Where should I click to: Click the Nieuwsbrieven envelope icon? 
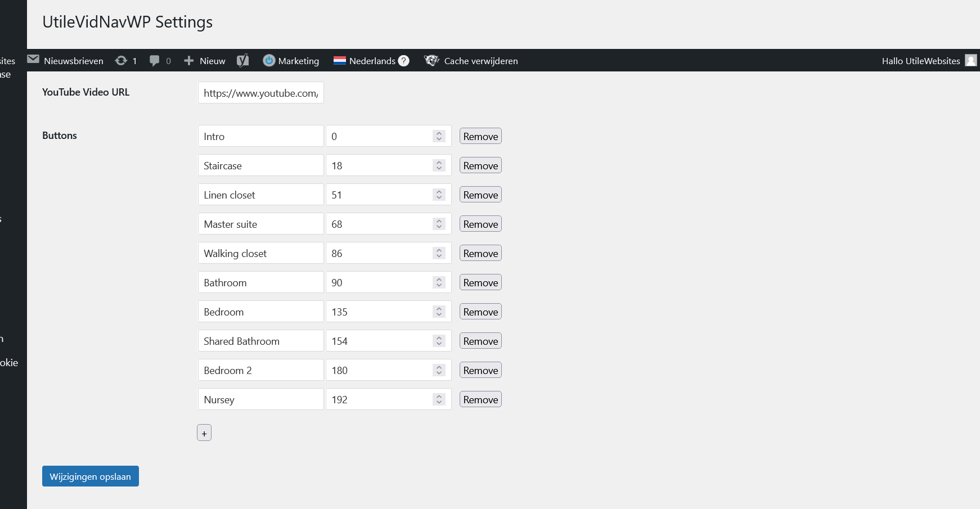33,60
